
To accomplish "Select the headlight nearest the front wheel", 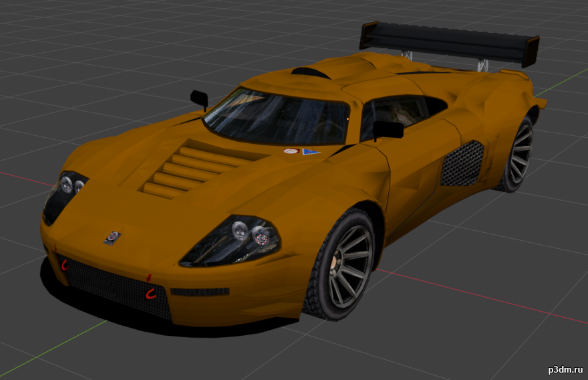I will [231, 241].
